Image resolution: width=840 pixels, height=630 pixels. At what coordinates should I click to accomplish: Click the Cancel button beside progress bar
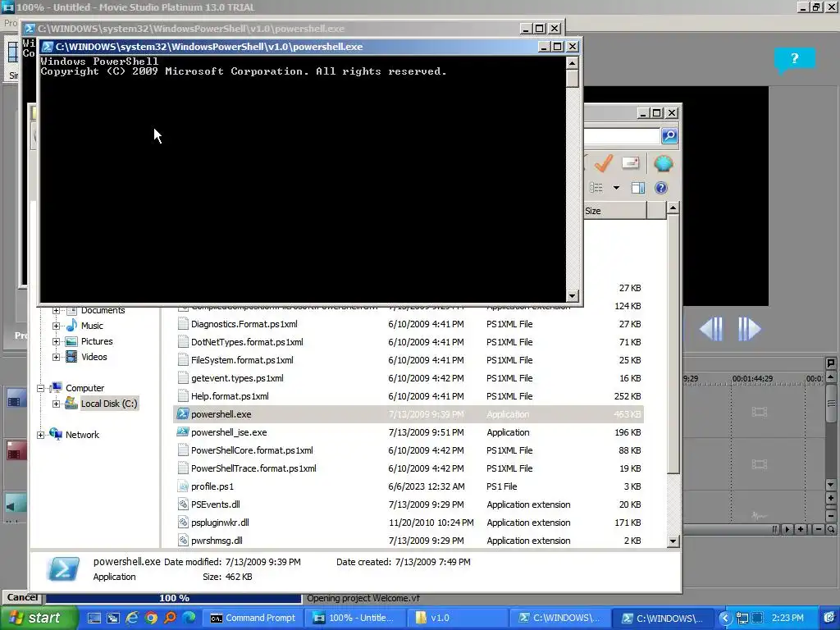point(22,597)
